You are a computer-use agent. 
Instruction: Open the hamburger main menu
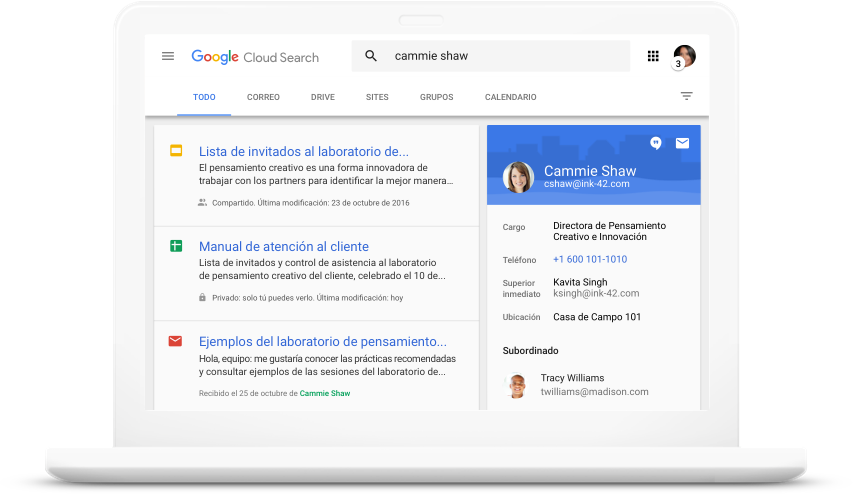point(168,56)
